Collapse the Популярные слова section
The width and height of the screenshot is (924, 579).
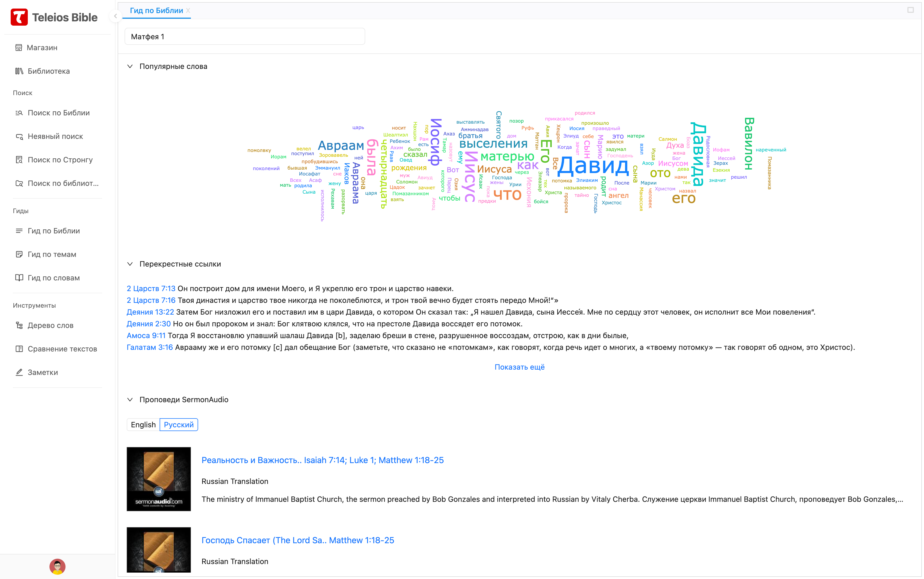click(130, 66)
